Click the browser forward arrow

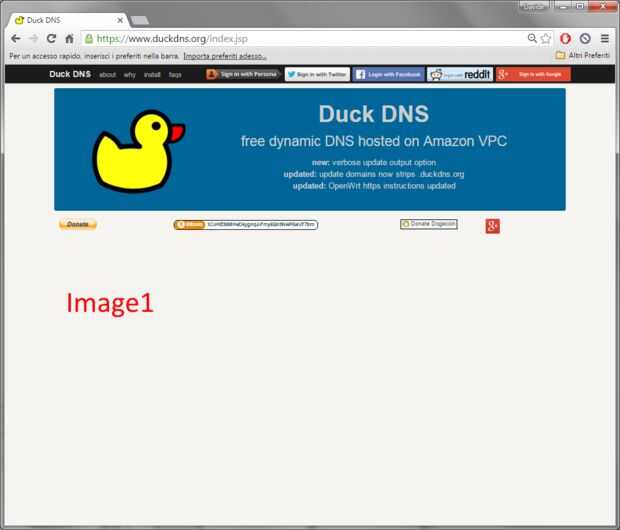(34, 39)
